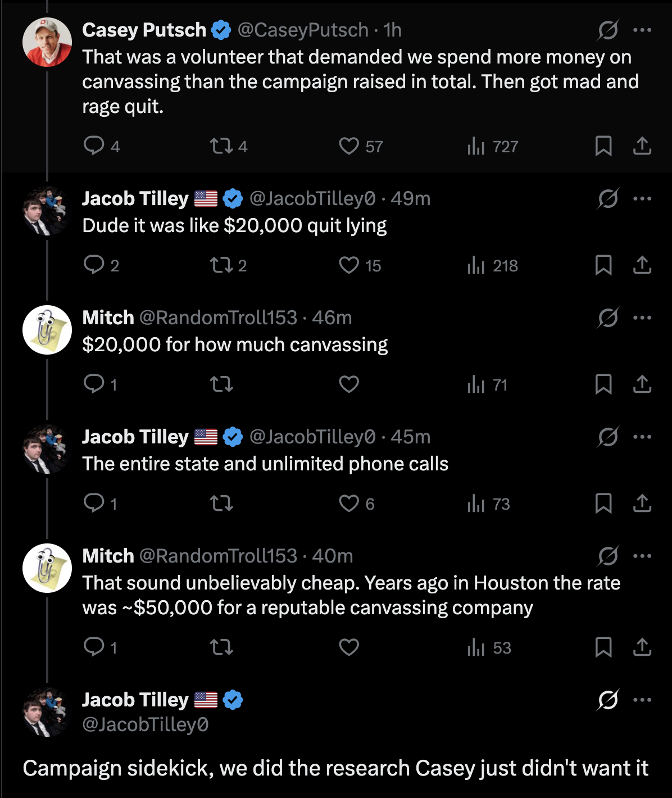Open Grok icon on Casey Putsch's tweet

point(608,30)
